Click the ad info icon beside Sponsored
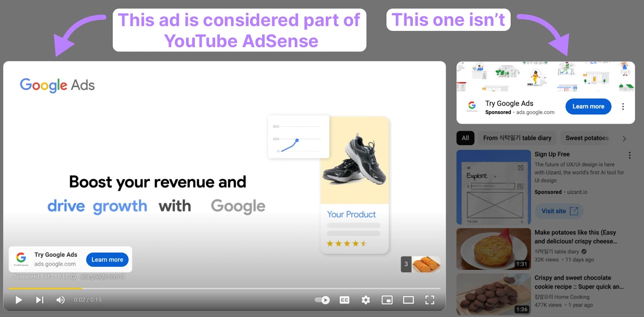The width and height of the screenshot is (644, 317). tap(73, 277)
